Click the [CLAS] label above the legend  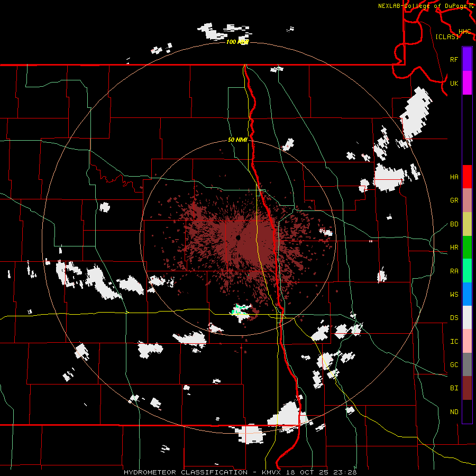(x=447, y=36)
